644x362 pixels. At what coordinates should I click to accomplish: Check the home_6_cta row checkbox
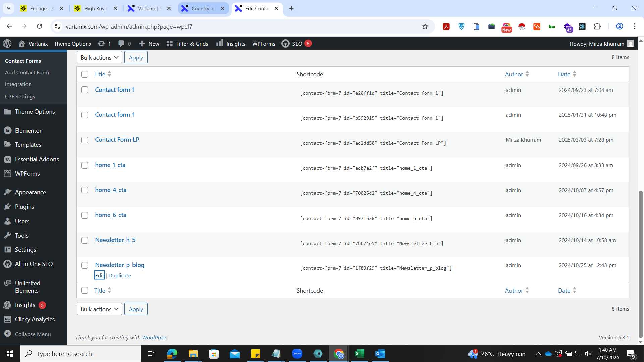click(x=85, y=215)
